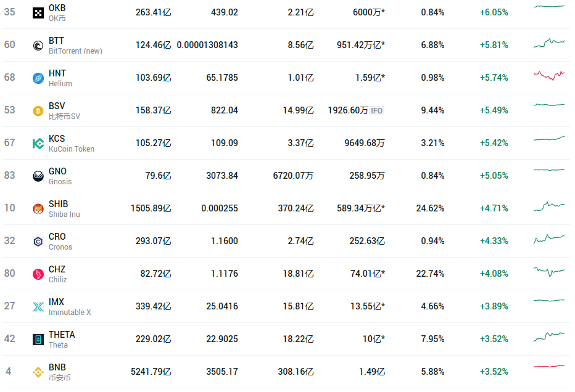
Task: Click the Gnosis GNO logo icon
Action: (38, 176)
